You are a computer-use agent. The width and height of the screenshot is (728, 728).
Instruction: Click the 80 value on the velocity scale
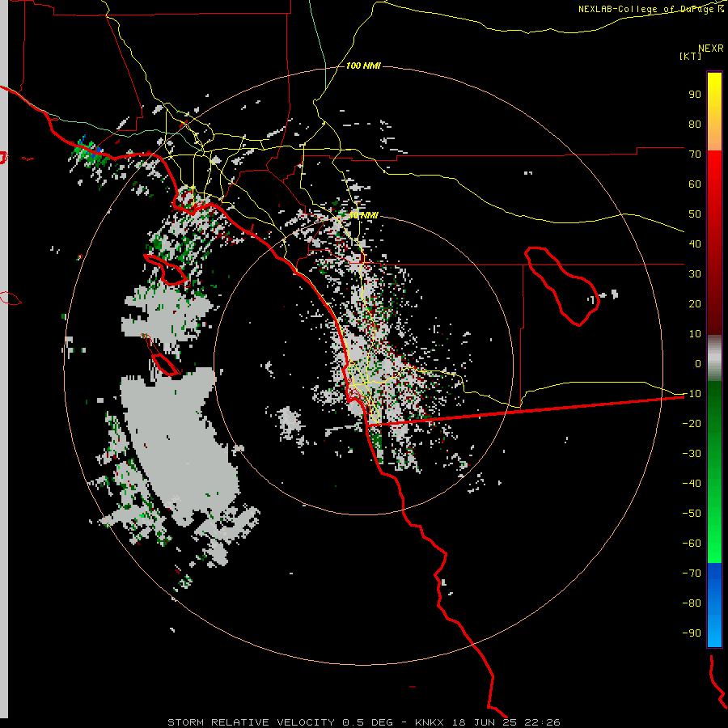[x=695, y=125]
